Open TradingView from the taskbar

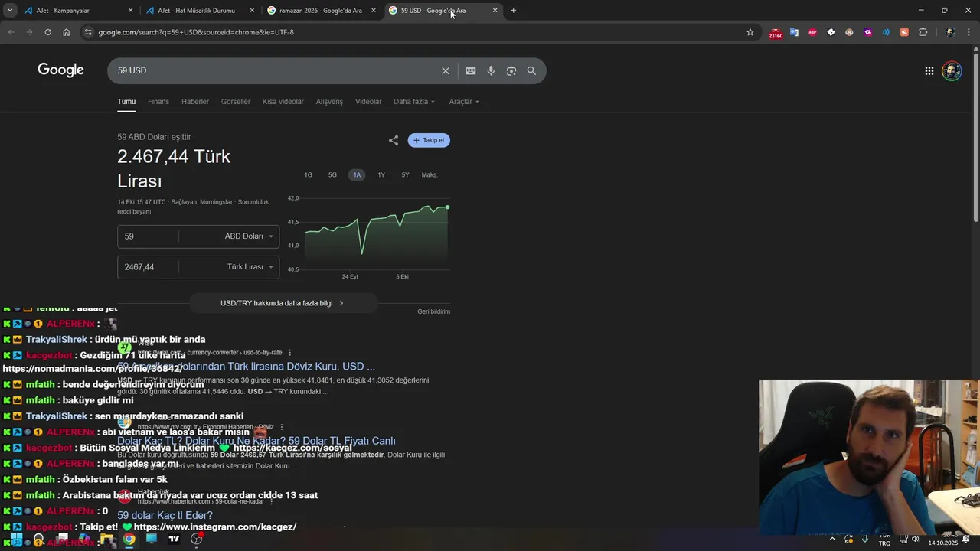174,539
